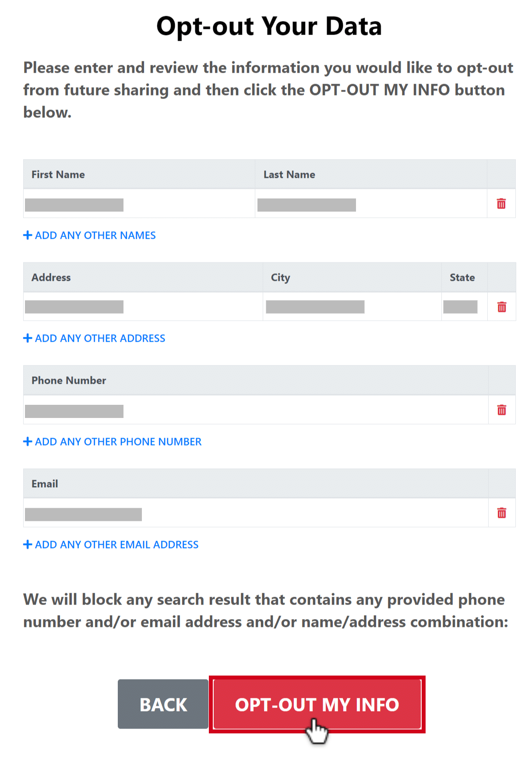Image resolution: width=532 pixels, height=768 pixels.
Task: Focus the First Name input field
Action: (x=74, y=205)
